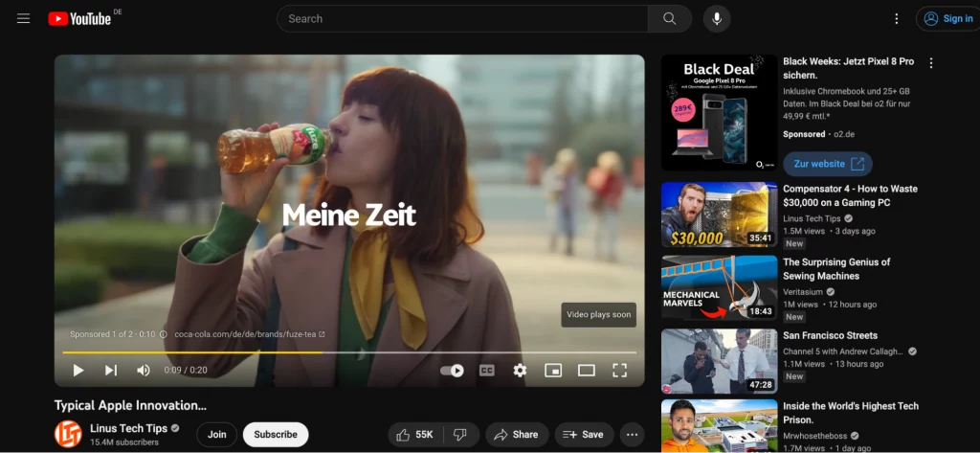Open the Black Weeks Pixel 8 Pro ad title
This screenshot has height=453, width=980.
coord(849,68)
